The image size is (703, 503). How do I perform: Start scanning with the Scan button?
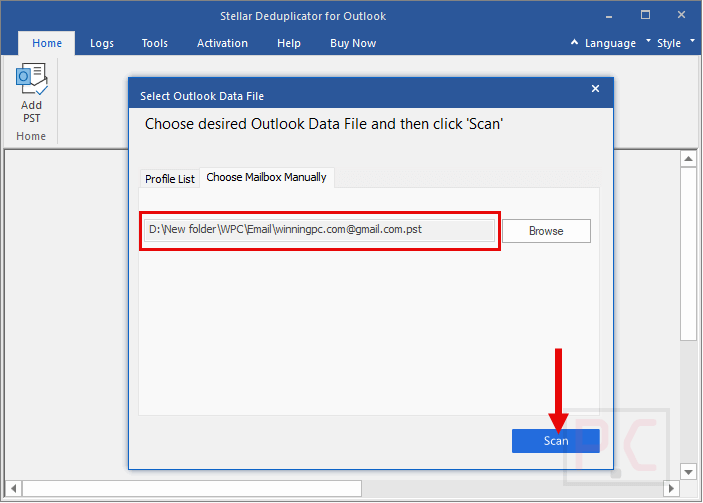pyautogui.click(x=555, y=441)
